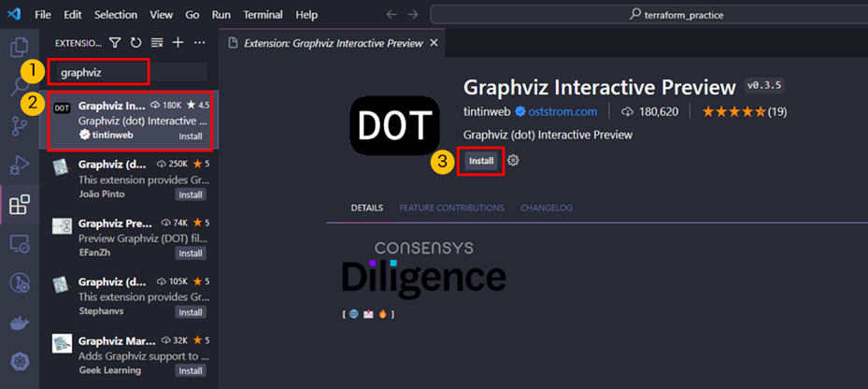Open the View menu
Viewport: 868px width, 389px height.
coord(161,15)
